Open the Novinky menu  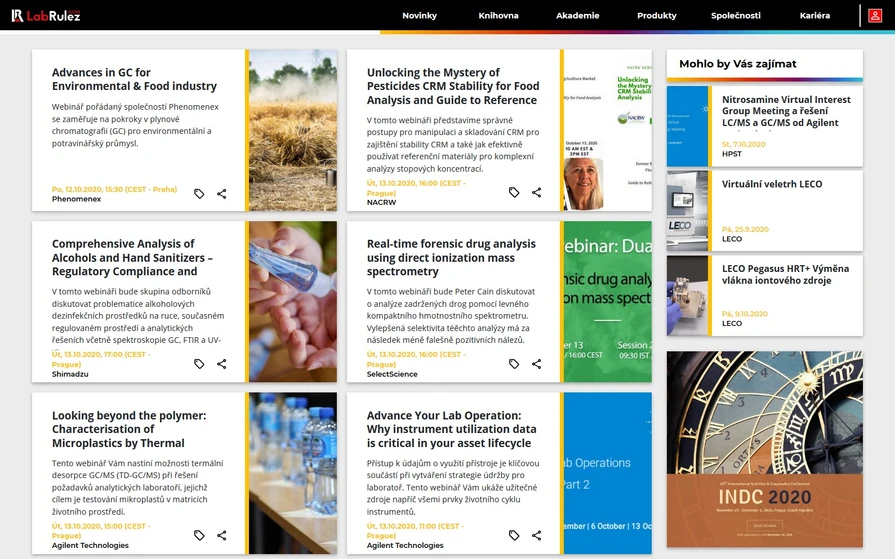(x=419, y=16)
